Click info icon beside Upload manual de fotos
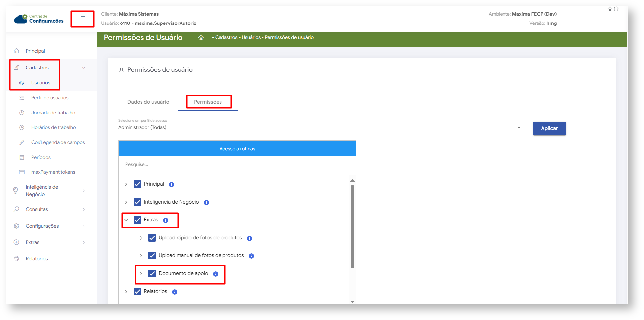Viewport: 644px width, 320px height. [251, 256]
